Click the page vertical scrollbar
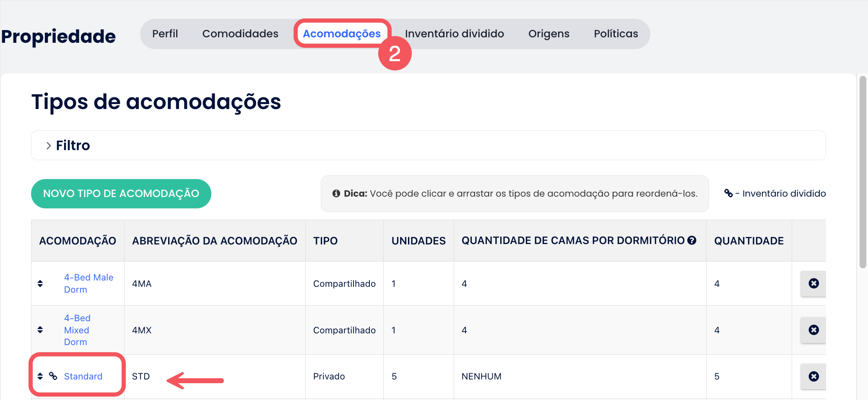Viewport: 868px width, 400px height. [x=863, y=172]
